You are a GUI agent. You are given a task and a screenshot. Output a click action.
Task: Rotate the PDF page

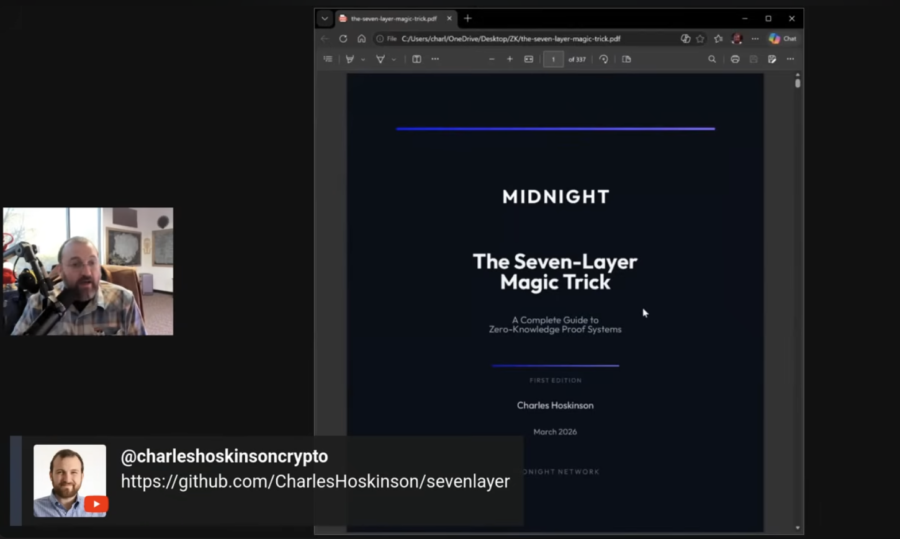tap(603, 59)
